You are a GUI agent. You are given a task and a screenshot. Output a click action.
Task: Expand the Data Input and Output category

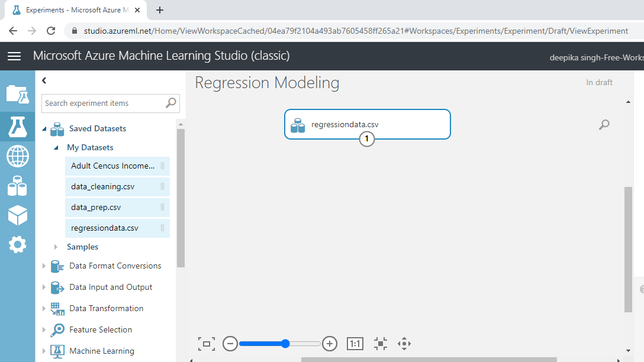click(44, 287)
